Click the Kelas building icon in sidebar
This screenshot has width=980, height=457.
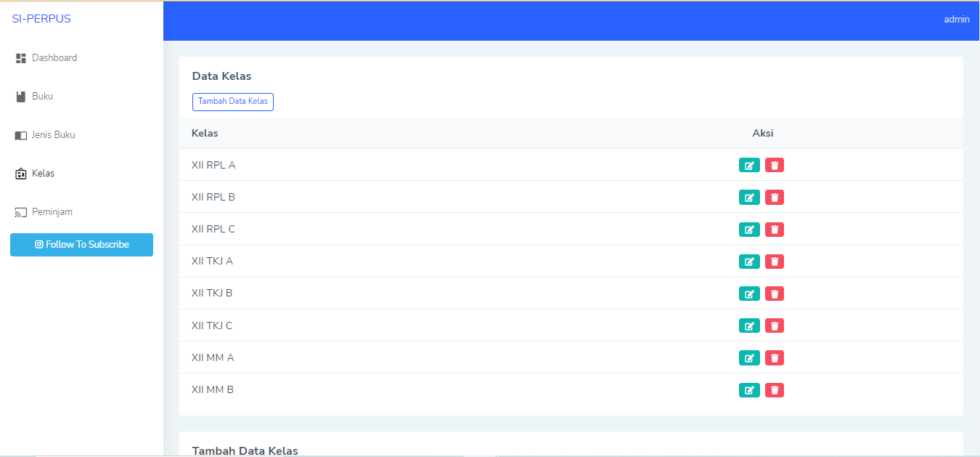pyautogui.click(x=21, y=174)
